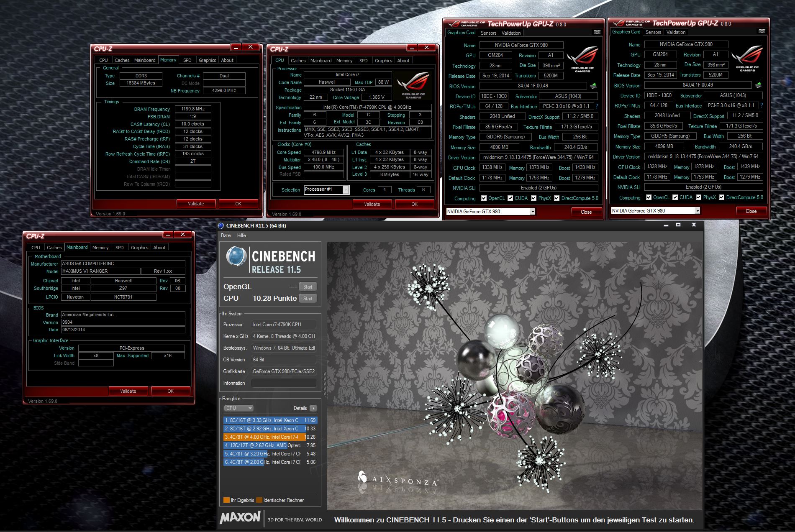Image resolution: width=795 pixels, height=532 pixels.
Task: Switch to Graphics Card tab in right GPU-Z
Action: point(626,32)
